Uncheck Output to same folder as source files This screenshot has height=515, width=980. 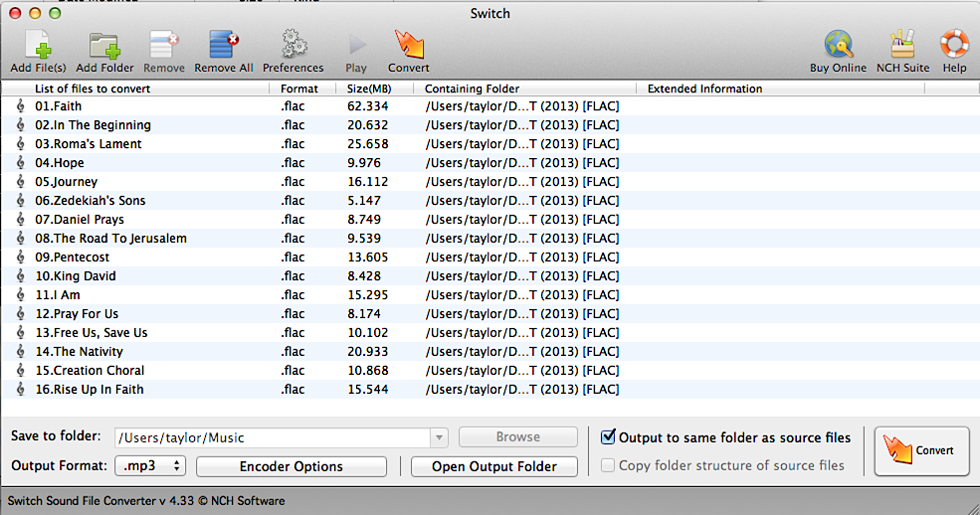click(x=608, y=437)
